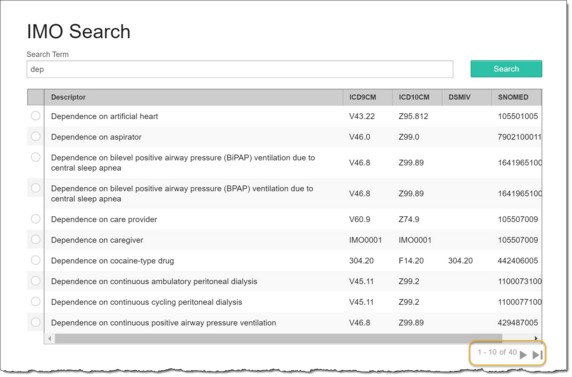Click ICD9CM code V43.22
This screenshot has width=572, height=377.
362,116
